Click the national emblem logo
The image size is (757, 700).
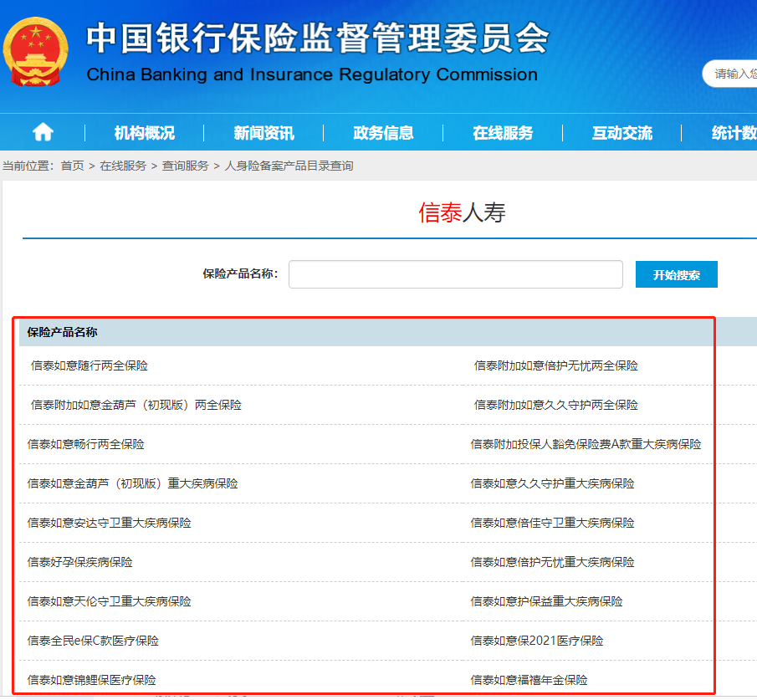(35, 52)
